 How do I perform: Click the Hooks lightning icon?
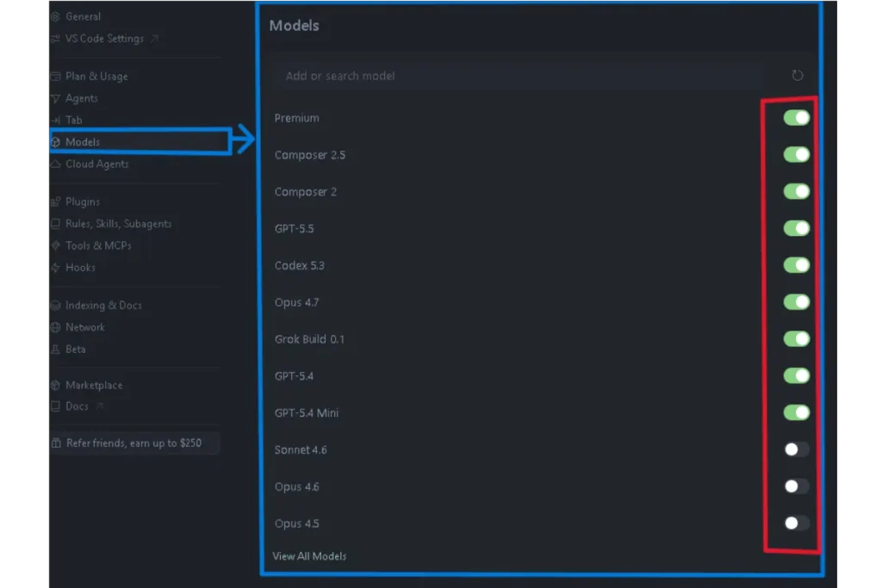point(56,268)
